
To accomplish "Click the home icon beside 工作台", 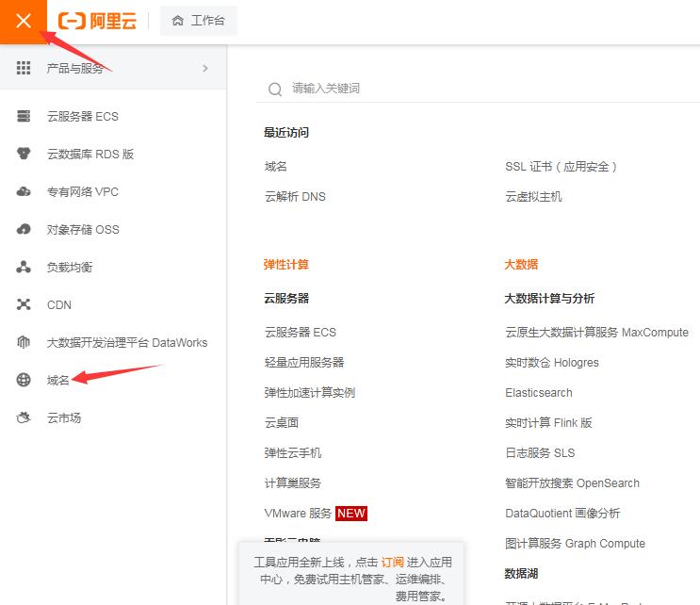I will (x=178, y=21).
